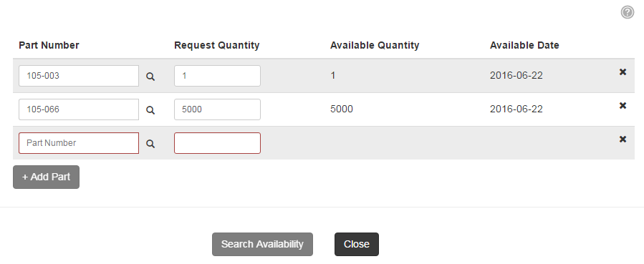Remove the 105-066 part row

pyautogui.click(x=623, y=106)
